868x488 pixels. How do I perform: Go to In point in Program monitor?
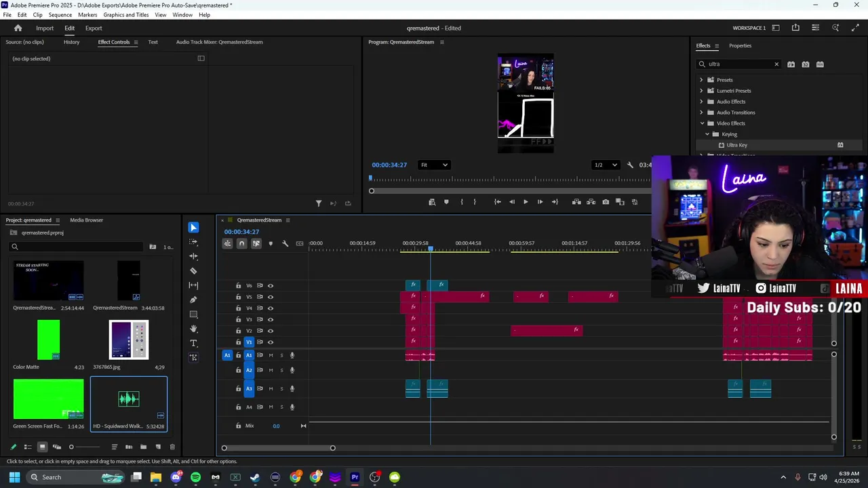497,202
